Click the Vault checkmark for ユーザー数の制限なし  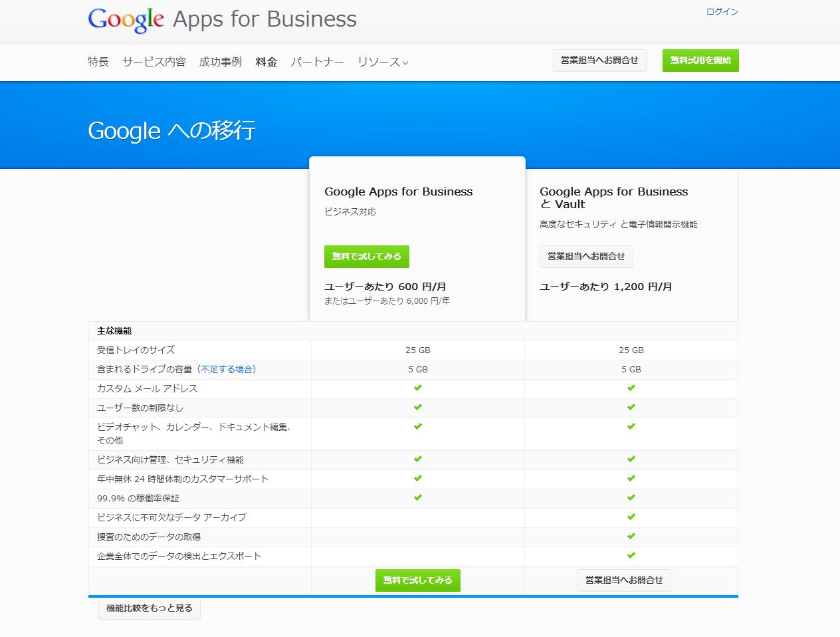tap(631, 407)
